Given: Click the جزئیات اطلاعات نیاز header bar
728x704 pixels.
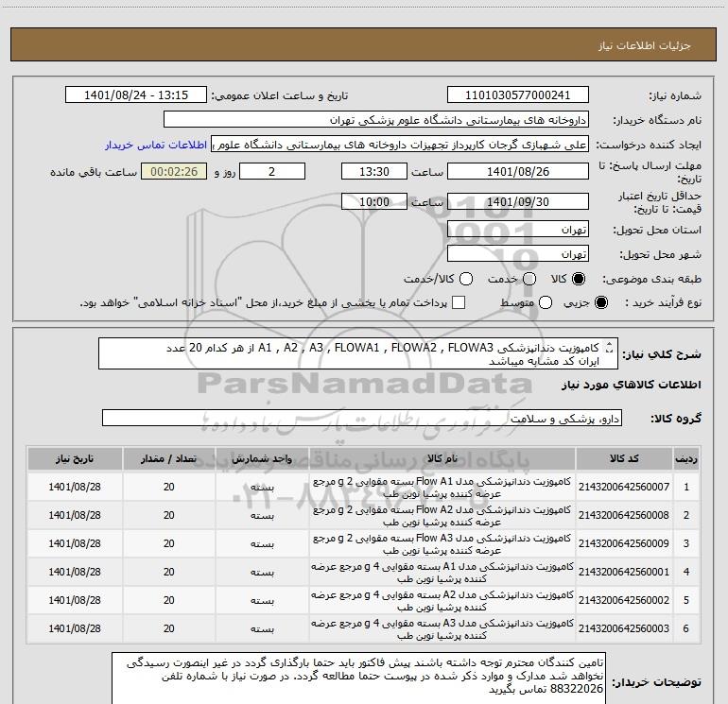Looking at the screenshot, I should 363,45.
